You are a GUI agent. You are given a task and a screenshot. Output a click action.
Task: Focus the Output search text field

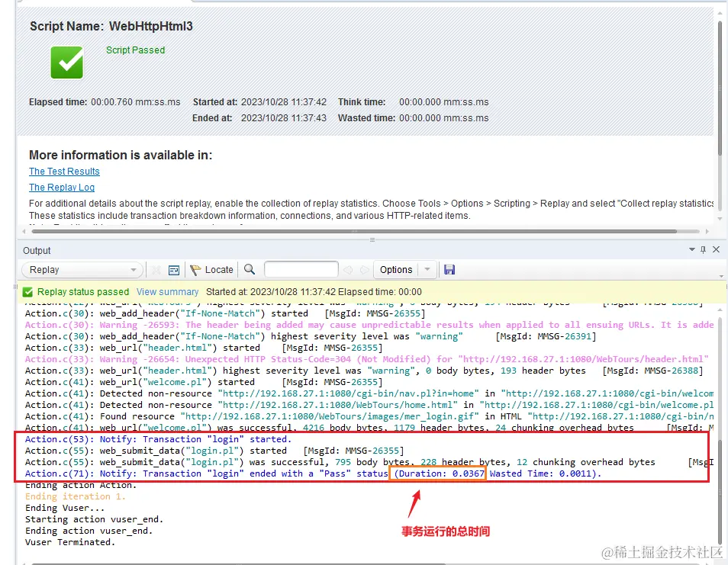301,269
